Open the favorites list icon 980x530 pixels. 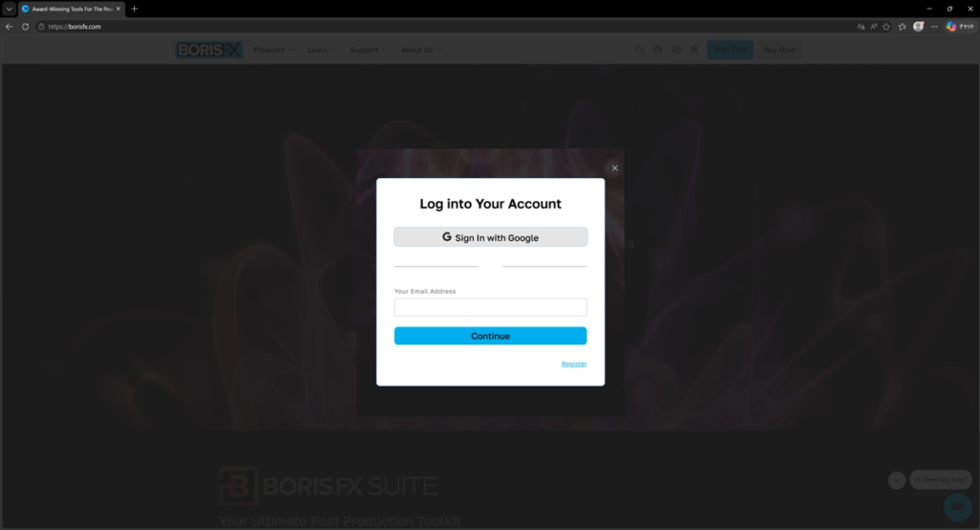tap(902, 26)
